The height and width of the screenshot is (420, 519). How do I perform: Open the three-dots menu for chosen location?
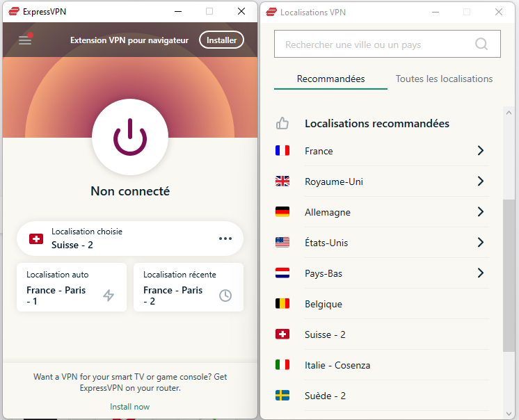pyautogui.click(x=225, y=239)
